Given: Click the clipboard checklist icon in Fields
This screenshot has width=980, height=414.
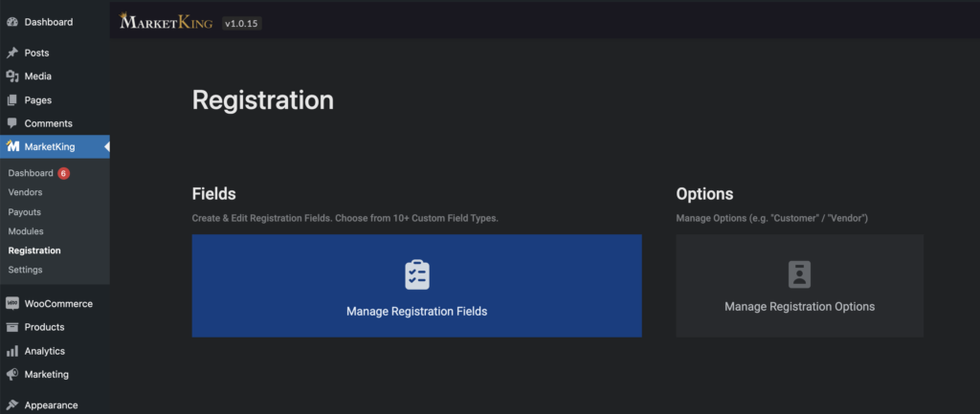Looking at the screenshot, I should 417,274.
